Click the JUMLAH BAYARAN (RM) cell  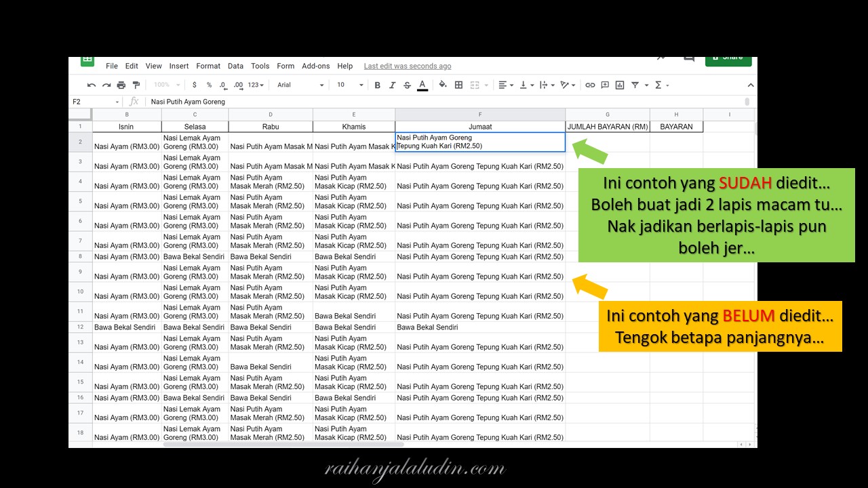[608, 127]
